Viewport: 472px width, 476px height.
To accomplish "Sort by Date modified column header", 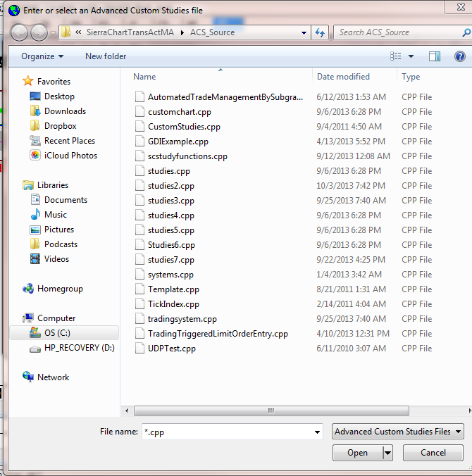I will [343, 77].
